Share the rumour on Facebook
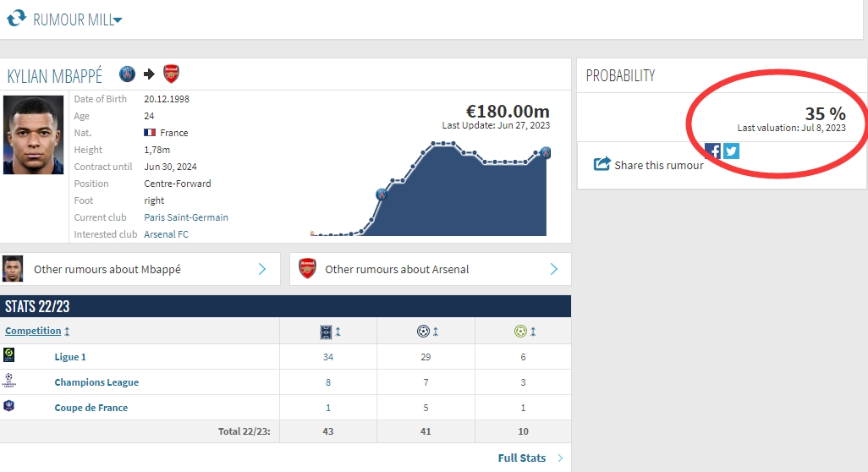Image resolution: width=868 pixels, height=472 pixels. coord(713,151)
